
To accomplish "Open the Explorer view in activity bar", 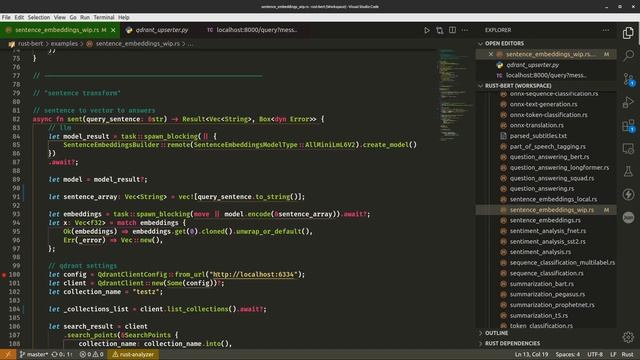I will [x=628, y=33].
